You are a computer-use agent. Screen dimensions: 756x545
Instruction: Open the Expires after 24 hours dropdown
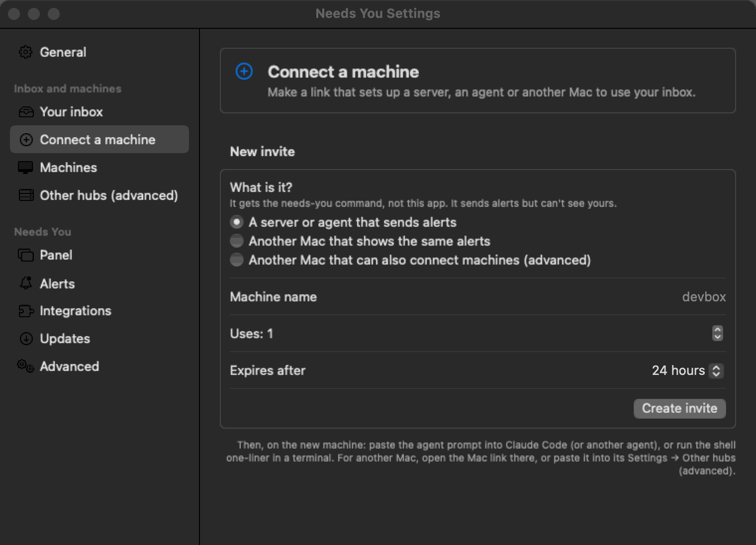(687, 370)
